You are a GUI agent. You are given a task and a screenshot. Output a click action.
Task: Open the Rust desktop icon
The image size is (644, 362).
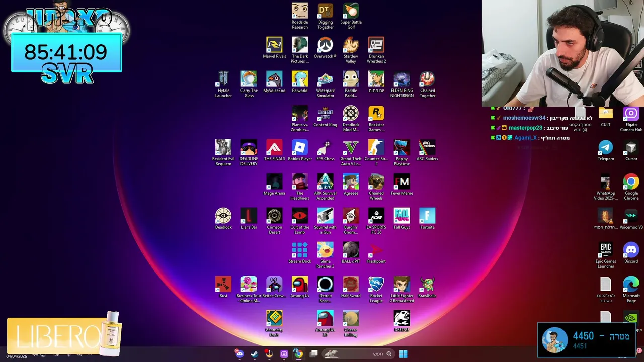click(223, 287)
